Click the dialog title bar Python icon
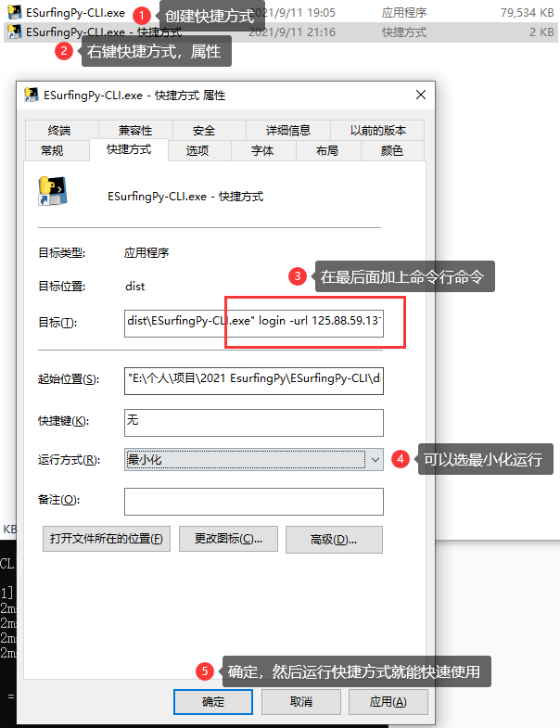Viewport: 560px width, 728px height. pos(32,95)
